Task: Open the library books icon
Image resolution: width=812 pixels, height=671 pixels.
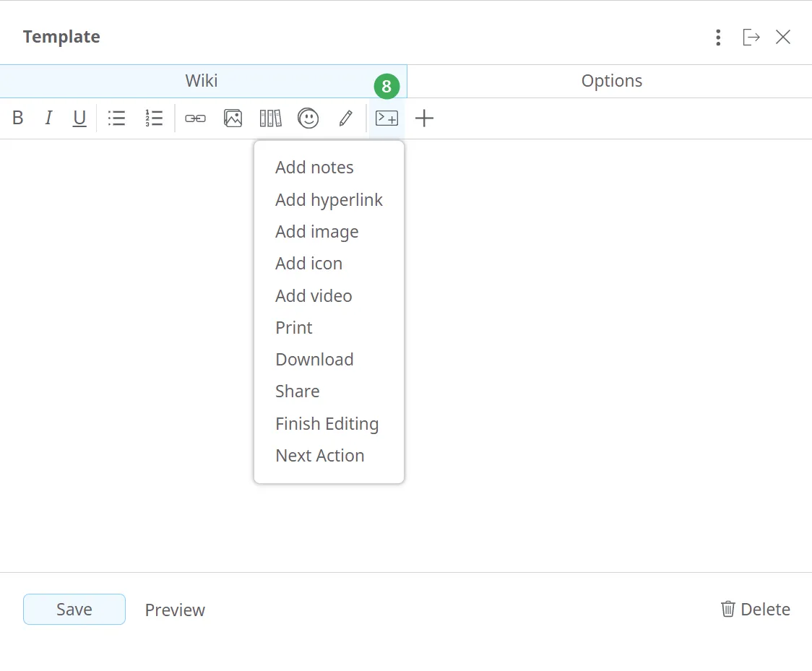Action: pyautogui.click(x=270, y=118)
